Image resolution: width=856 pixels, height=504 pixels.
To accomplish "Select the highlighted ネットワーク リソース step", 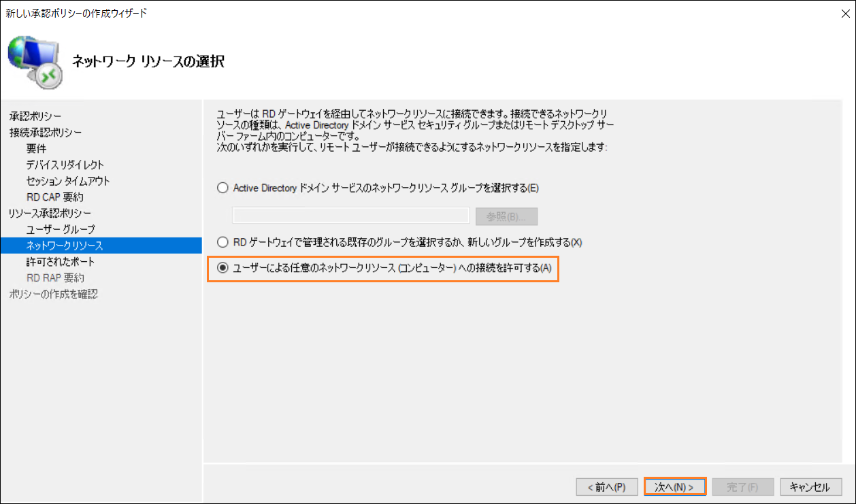I will (101, 245).
